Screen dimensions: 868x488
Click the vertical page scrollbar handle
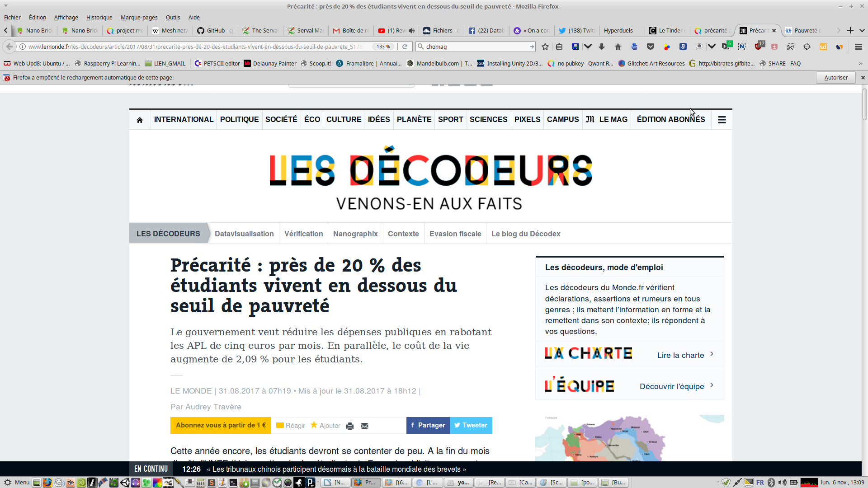[x=864, y=104]
